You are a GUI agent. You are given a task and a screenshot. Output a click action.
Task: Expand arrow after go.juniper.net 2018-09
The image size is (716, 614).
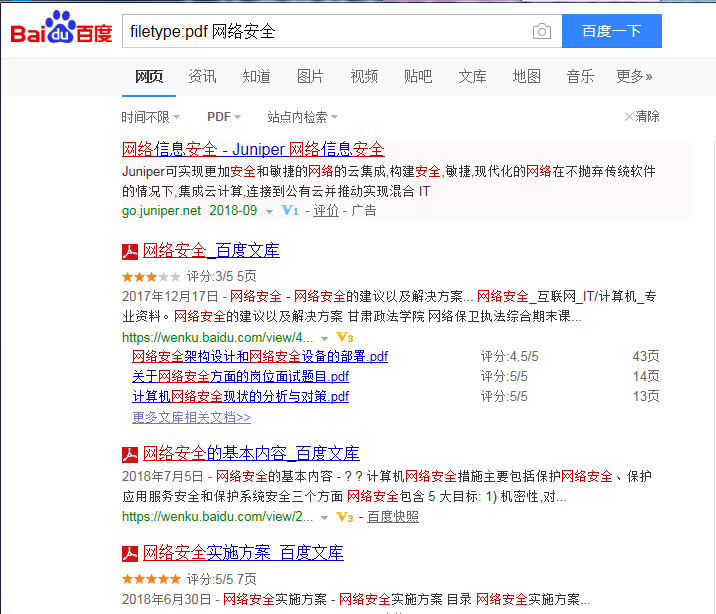click(x=269, y=211)
